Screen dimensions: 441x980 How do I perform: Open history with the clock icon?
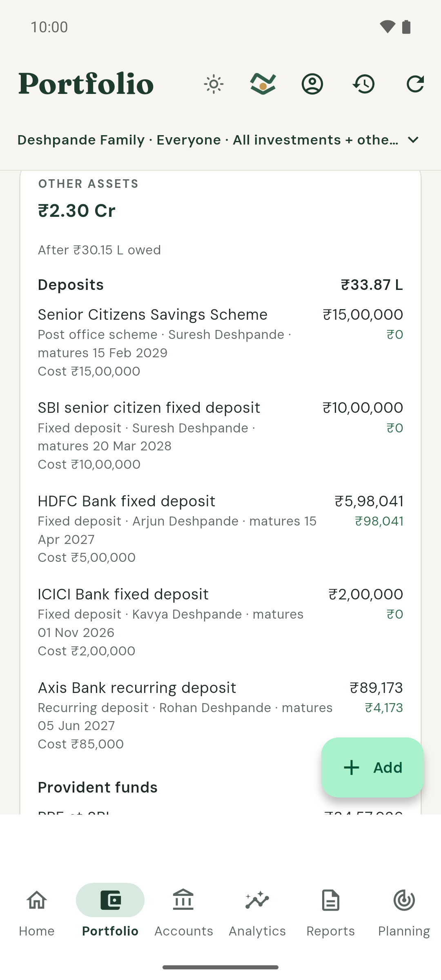[x=364, y=84]
